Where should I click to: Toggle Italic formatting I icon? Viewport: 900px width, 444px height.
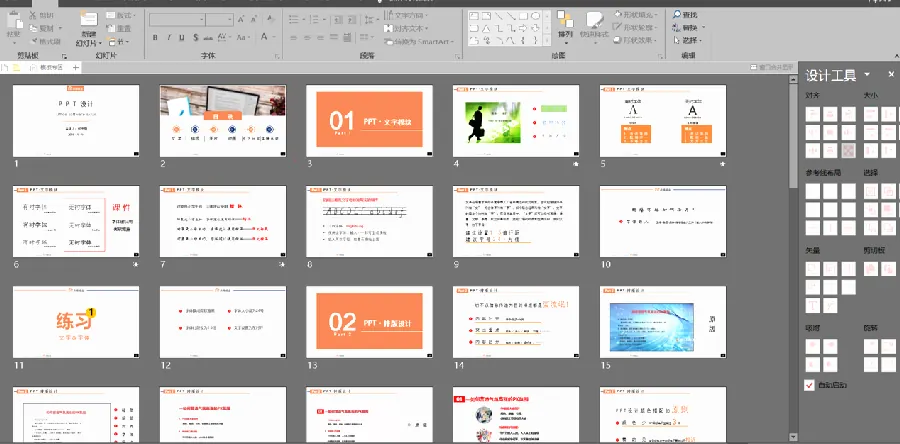click(169, 37)
